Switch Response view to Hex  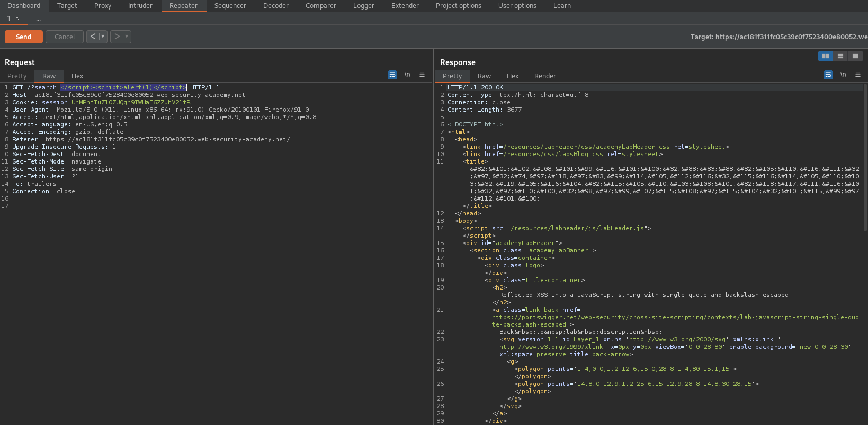pyautogui.click(x=513, y=76)
